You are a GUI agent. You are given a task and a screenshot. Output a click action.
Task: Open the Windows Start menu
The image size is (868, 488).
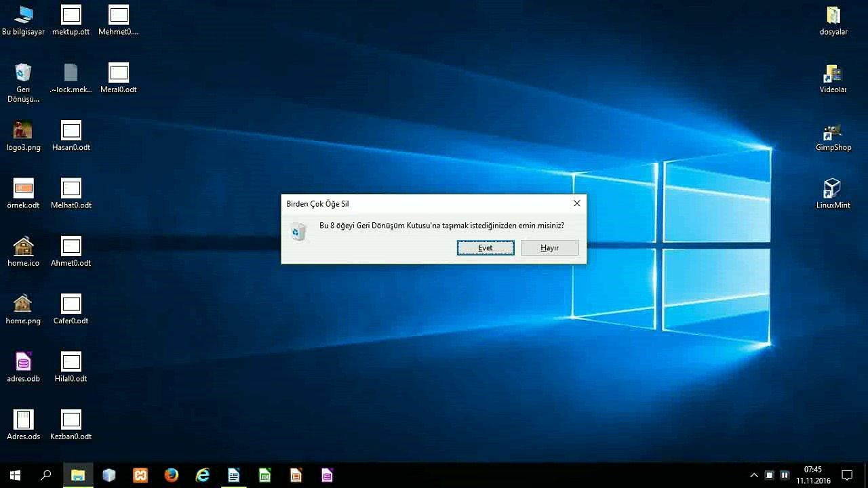[15, 475]
